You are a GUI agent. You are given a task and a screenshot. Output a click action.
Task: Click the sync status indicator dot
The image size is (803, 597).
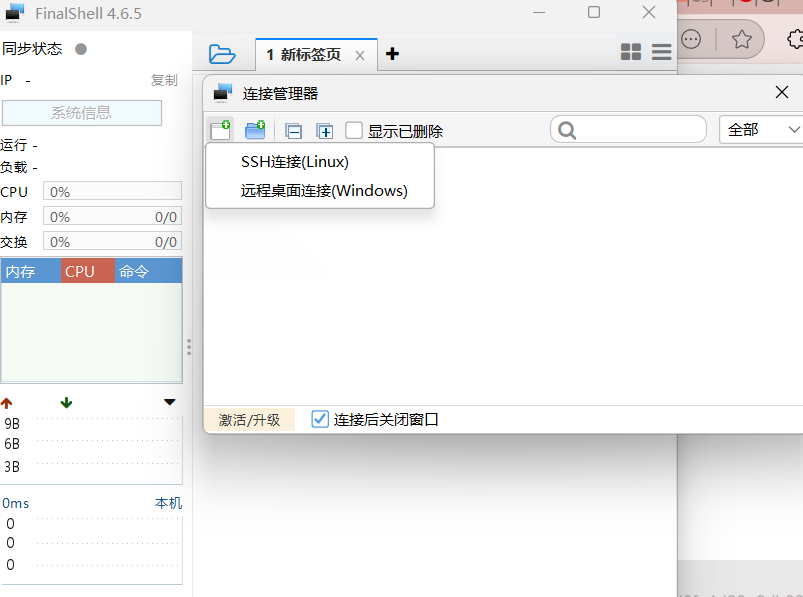point(81,49)
